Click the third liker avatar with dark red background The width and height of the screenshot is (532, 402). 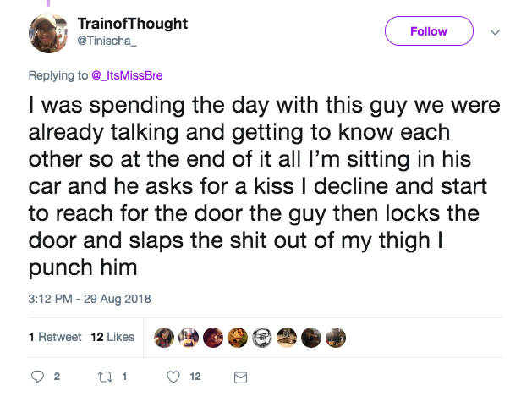coord(213,338)
